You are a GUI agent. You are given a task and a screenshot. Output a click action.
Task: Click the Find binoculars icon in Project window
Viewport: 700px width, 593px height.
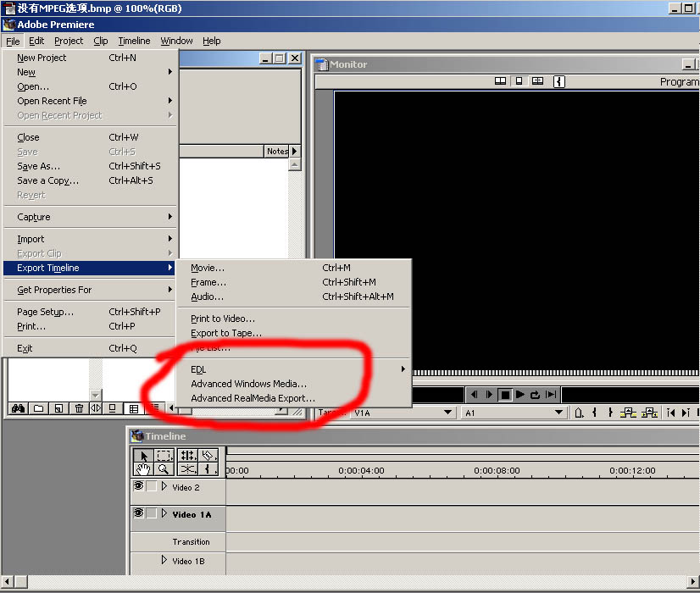[x=19, y=408]
